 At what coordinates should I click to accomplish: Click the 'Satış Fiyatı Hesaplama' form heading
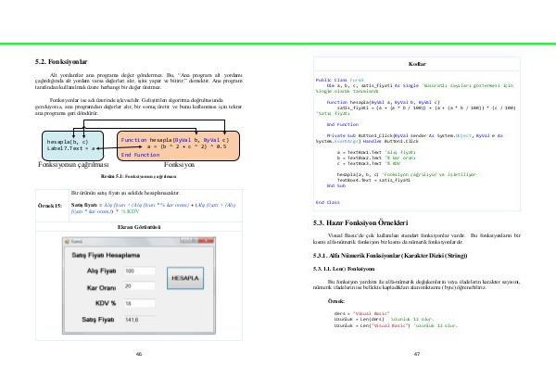(106, 255)
